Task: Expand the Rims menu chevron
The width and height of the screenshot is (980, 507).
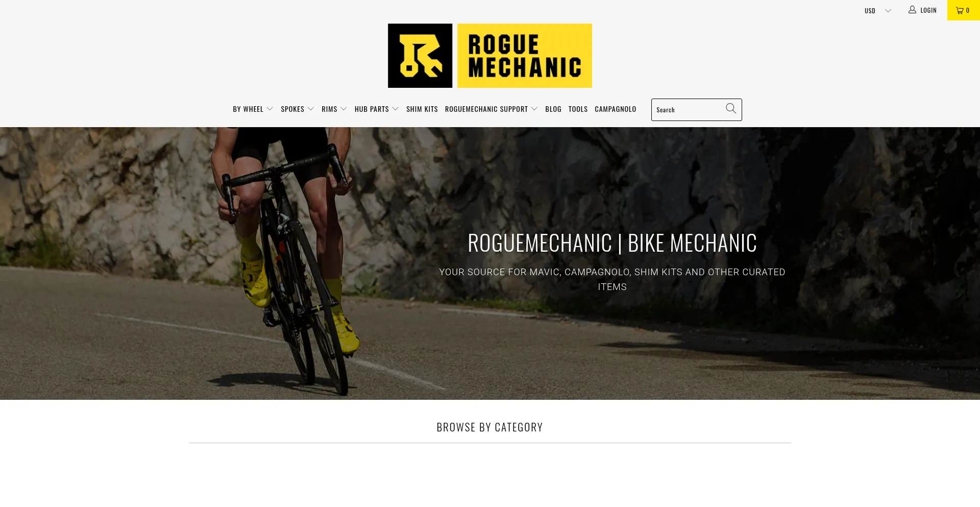Action: [344, 109]
